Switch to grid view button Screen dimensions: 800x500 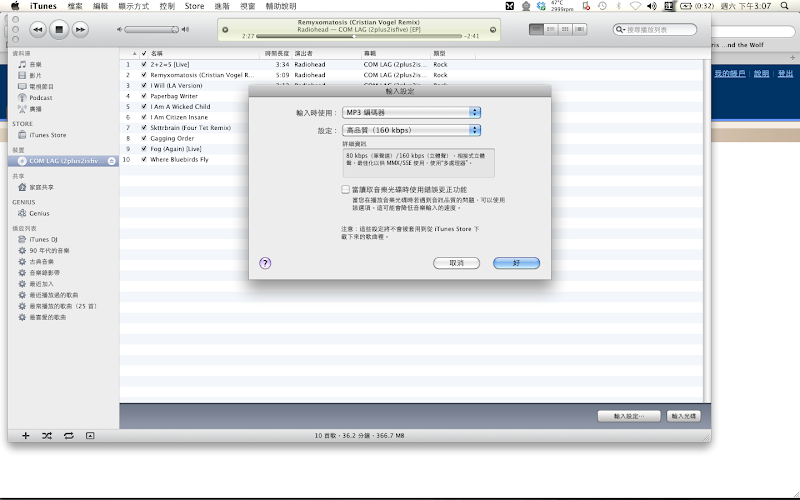(x=565, y=30)
